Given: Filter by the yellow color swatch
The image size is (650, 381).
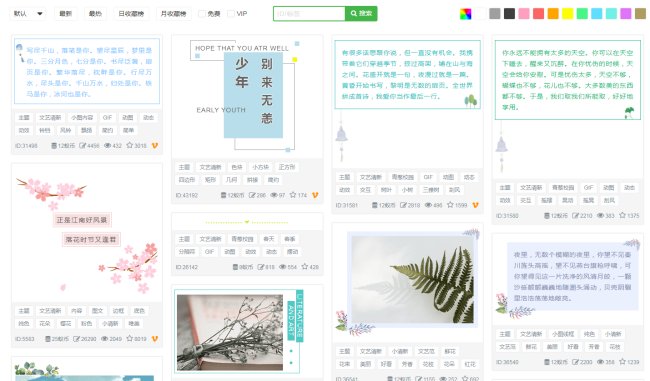Looking at the screenshot, I should (x=568, y=14).
